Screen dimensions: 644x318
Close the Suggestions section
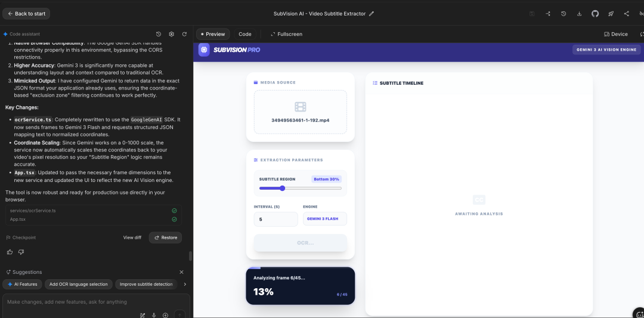[x=182, y=272]
